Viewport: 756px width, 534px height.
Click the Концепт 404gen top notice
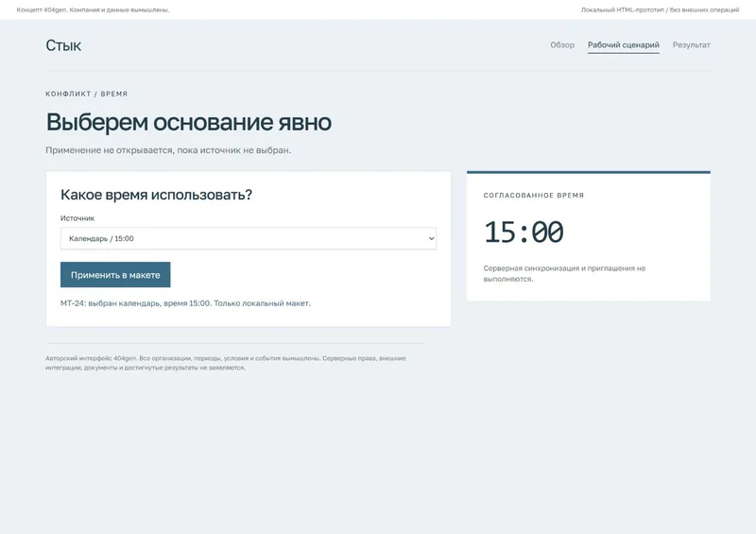[x=93, y=9]
